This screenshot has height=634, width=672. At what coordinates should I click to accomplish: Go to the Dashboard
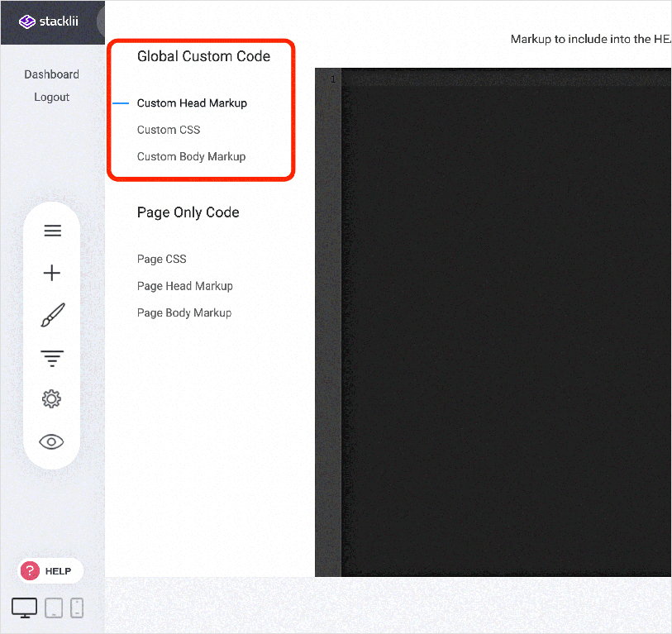51,74
